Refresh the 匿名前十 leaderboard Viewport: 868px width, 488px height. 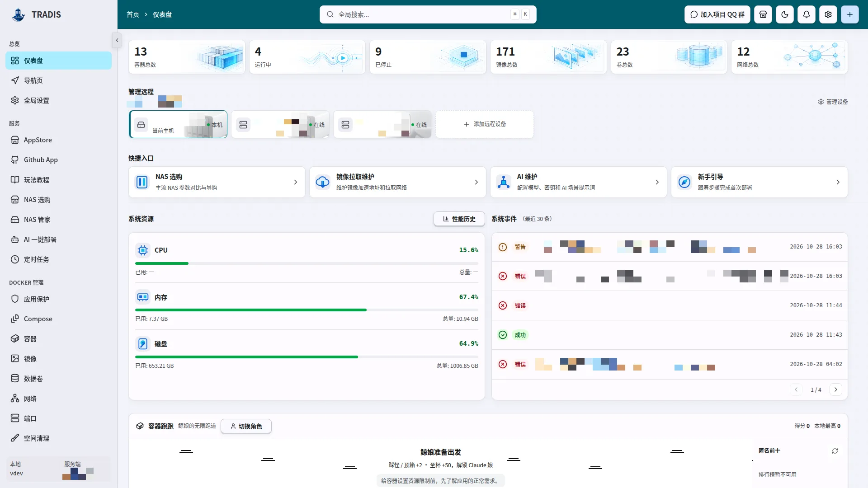coord(835,451)
